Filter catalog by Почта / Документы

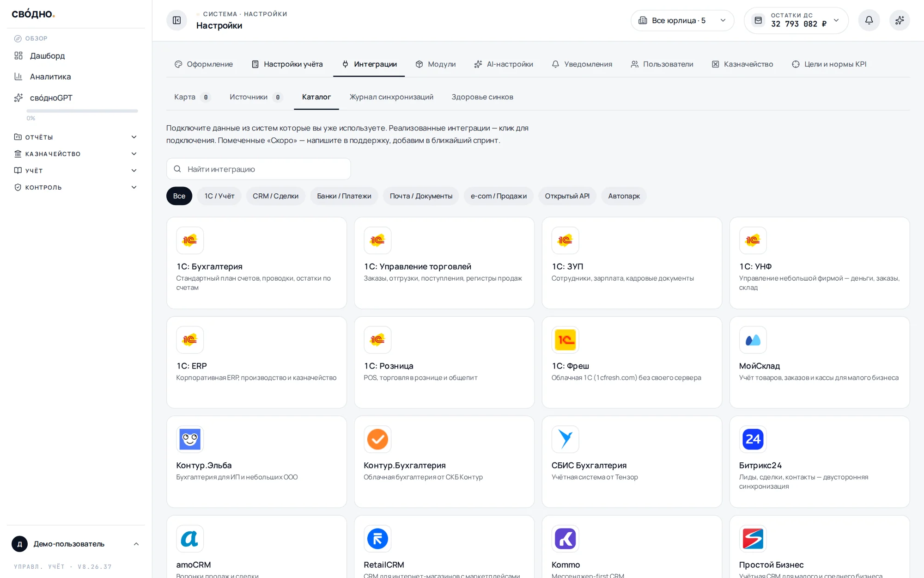tap(421, 196)
